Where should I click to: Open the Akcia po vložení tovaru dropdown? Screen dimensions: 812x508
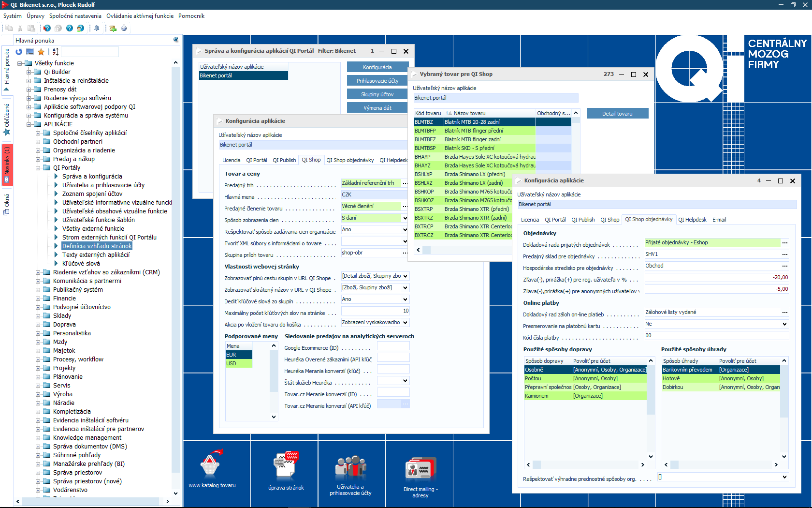coord(405,323)
